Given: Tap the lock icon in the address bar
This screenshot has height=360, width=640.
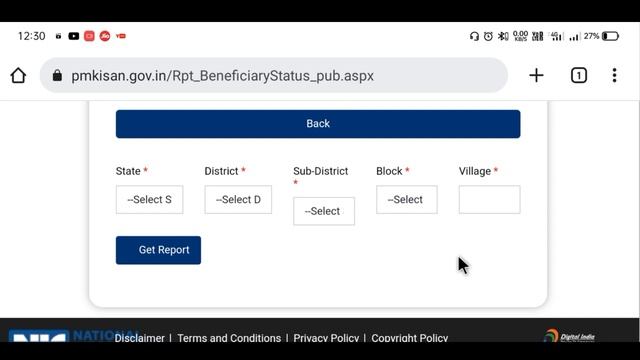Looking at the screenshot, I should (x=57, y=76).
